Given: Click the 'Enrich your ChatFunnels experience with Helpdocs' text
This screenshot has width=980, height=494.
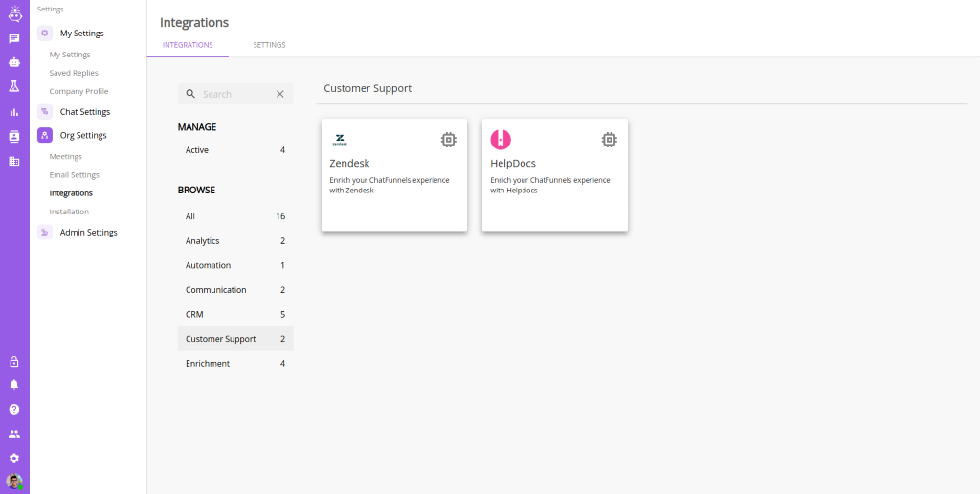Looking at the screenshot, I should point(550,185).
